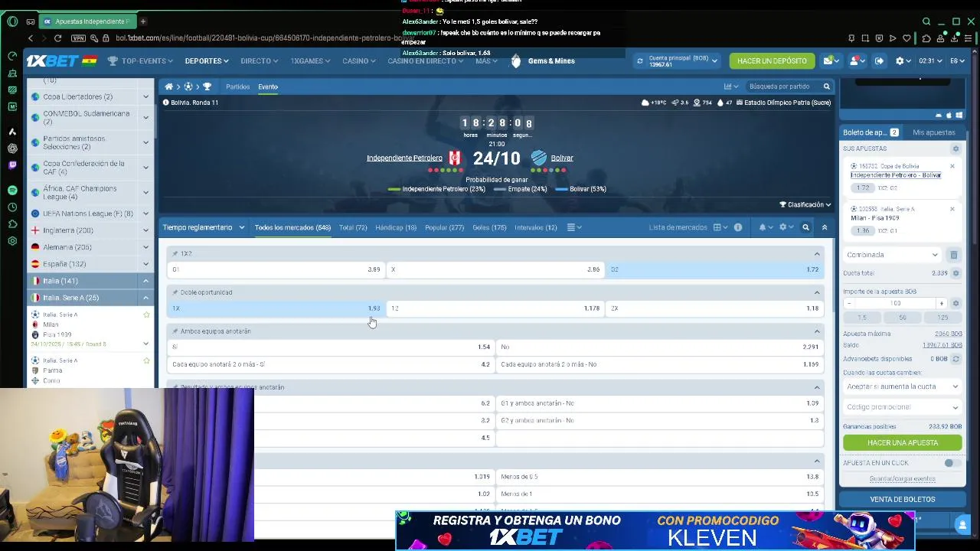Refresh Advancebets disponibles
This screenshot has width=980, height=551.
955,359
